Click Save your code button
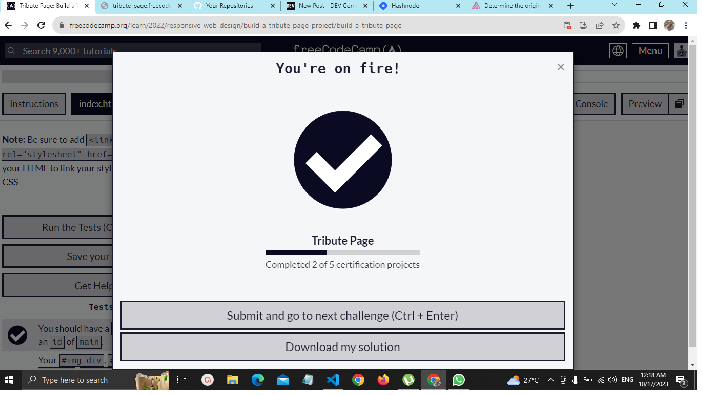This screenshot has width=702, height=395. click(58, 257)
